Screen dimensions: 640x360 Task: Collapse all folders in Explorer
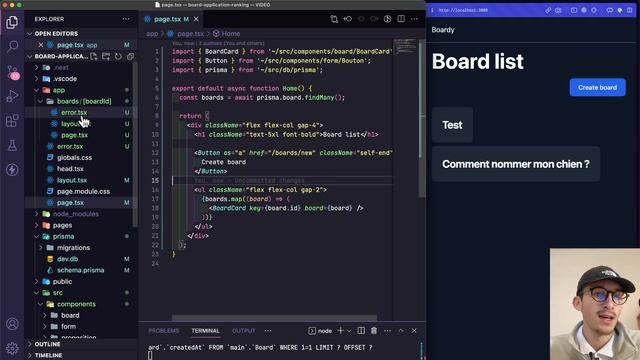131,56
